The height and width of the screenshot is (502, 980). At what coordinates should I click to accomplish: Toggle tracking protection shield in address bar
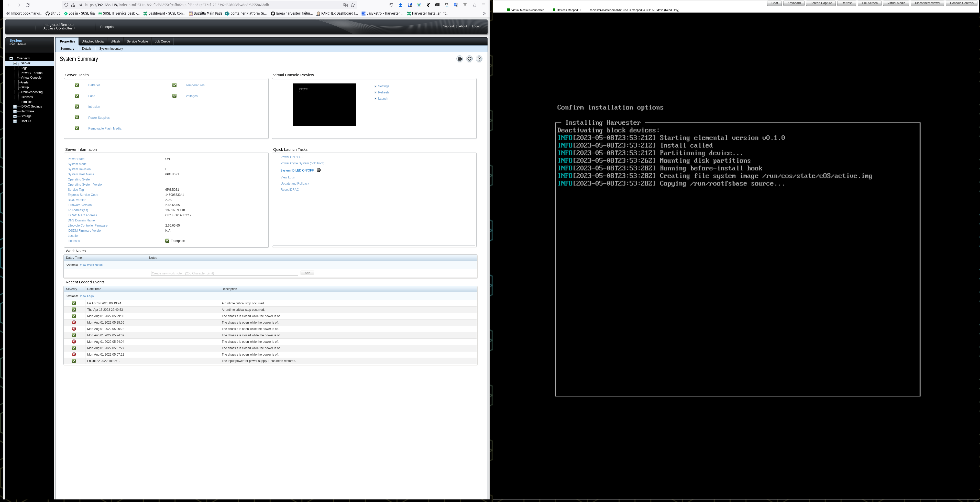pyautogui.click(x=66, y=5)
